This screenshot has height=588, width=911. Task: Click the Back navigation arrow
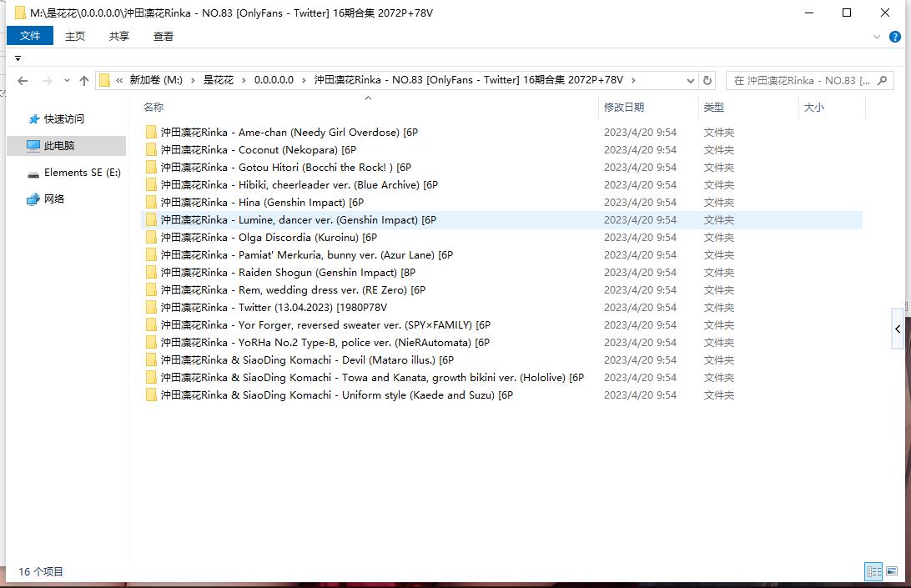coord(23,81)
